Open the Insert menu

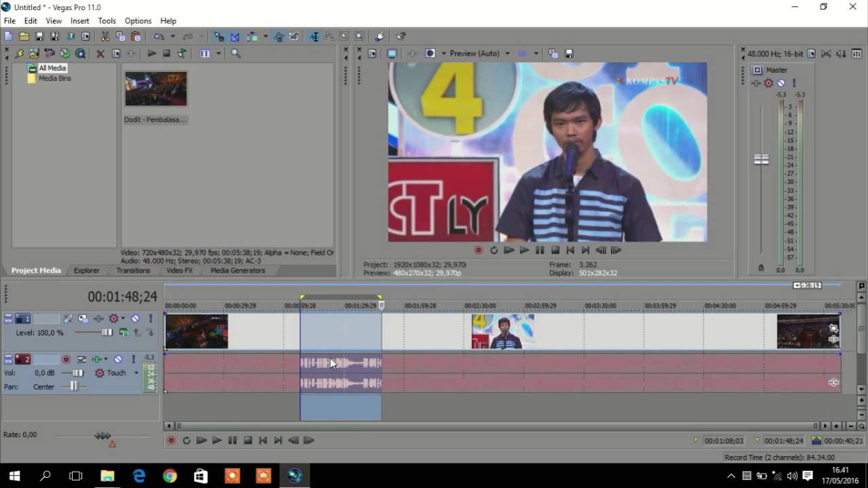pos(80,21)
